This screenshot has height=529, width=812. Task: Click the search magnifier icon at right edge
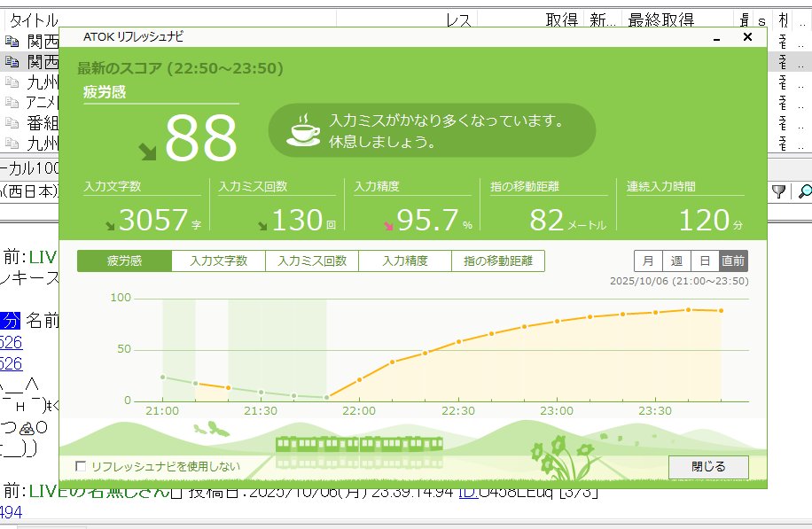[805, 191]
